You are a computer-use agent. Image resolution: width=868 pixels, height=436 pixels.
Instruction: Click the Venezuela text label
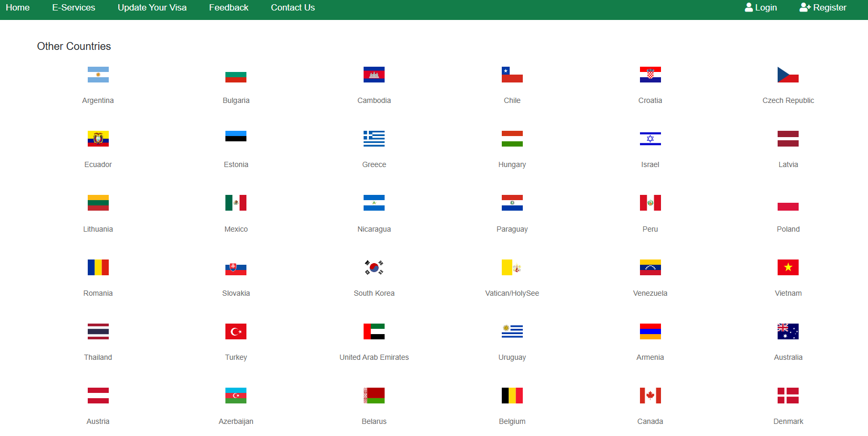point(650,293)
